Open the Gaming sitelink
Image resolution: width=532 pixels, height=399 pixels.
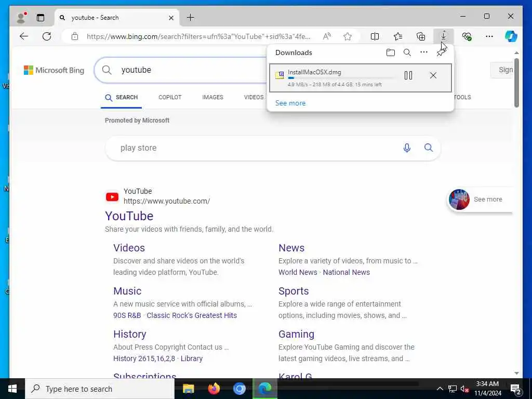click(x=296, y=334)
